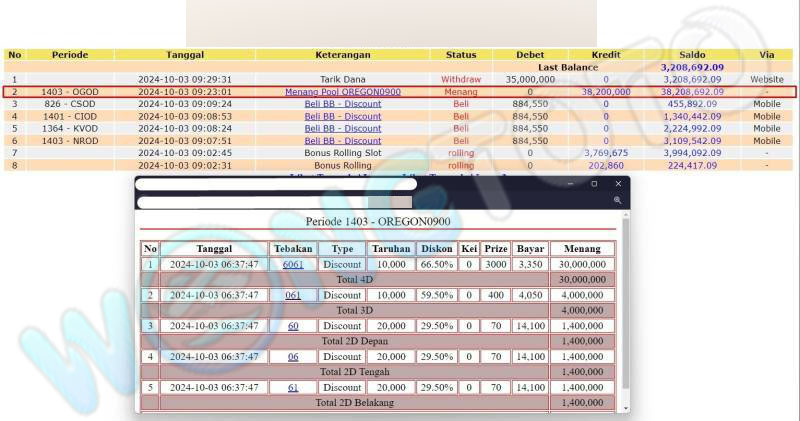The height and width of the screenshot is (421, 800).
Task: Click the popup's address bar field
Action: tap(260, 202)
